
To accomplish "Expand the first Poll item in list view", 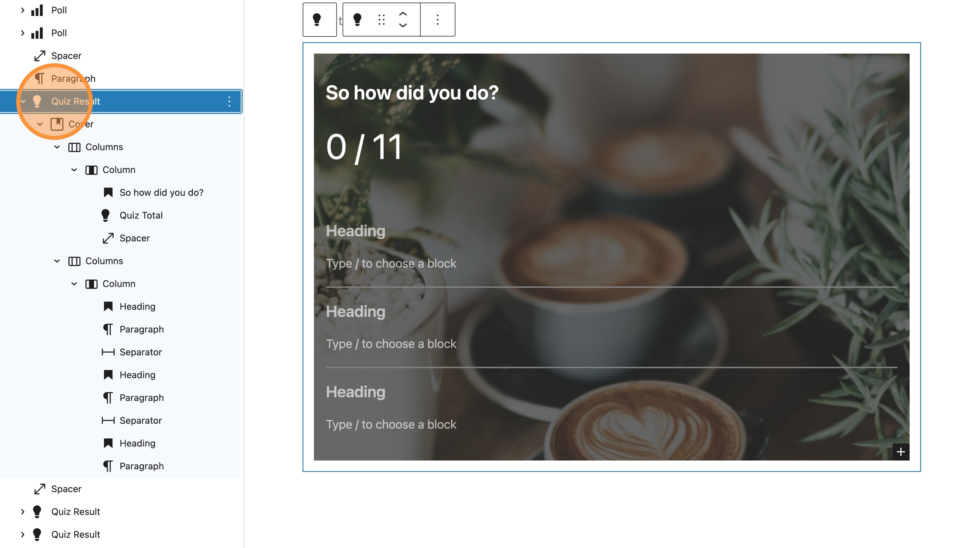I will tap(23, 10).
